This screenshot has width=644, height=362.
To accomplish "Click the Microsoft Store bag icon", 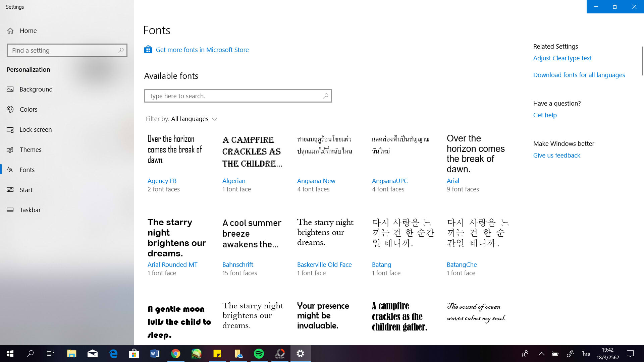I will (x=148, y=50).
